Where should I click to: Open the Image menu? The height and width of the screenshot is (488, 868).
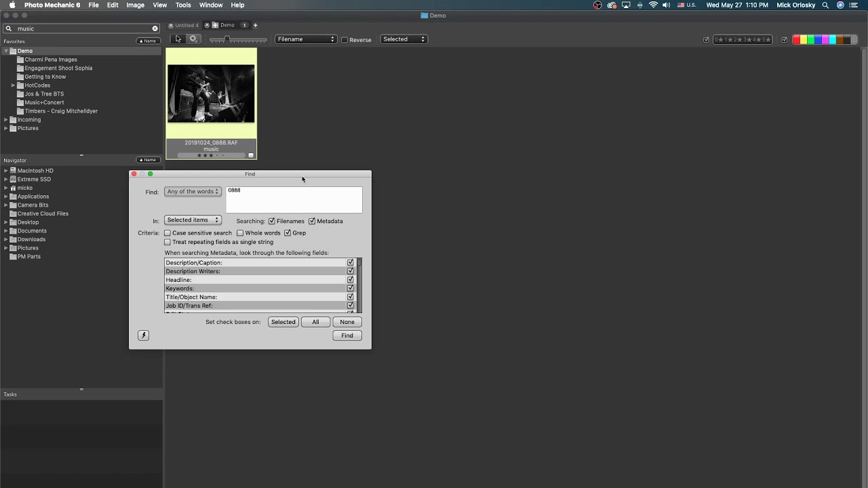point(135,5)
